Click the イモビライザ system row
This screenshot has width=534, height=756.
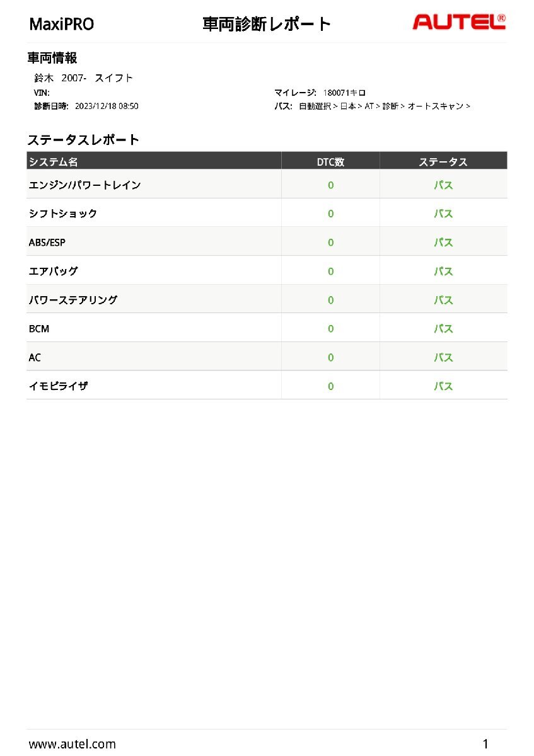pyautogui.click(x=59, y=386)
